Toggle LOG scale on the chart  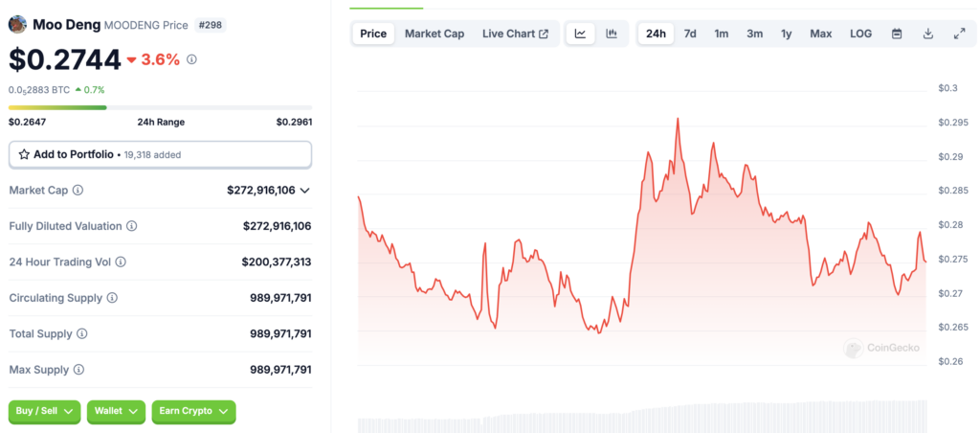pos(860,34)
